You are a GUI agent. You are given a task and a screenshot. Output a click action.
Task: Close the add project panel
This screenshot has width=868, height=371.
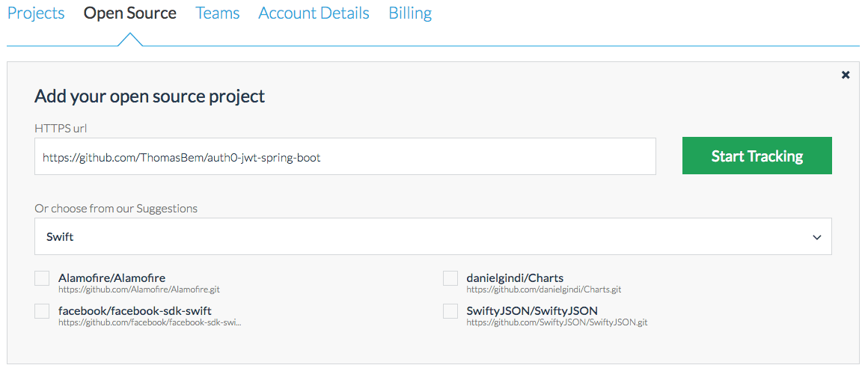[846, 75]
